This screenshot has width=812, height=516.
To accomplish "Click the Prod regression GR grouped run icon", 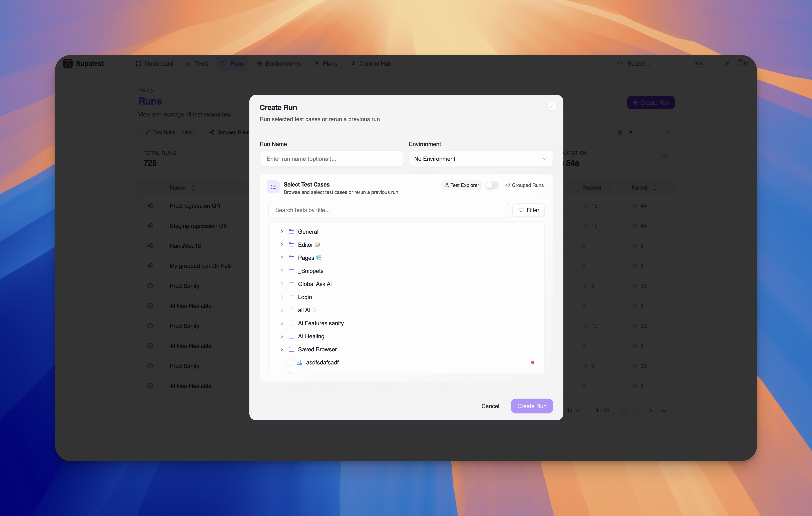I will (x=150, y=206).
